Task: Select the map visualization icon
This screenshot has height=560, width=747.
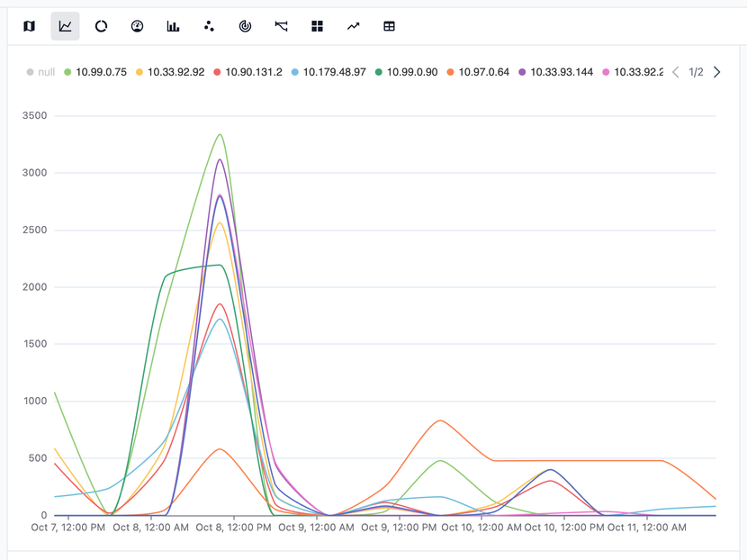Action: click(29, 26)
